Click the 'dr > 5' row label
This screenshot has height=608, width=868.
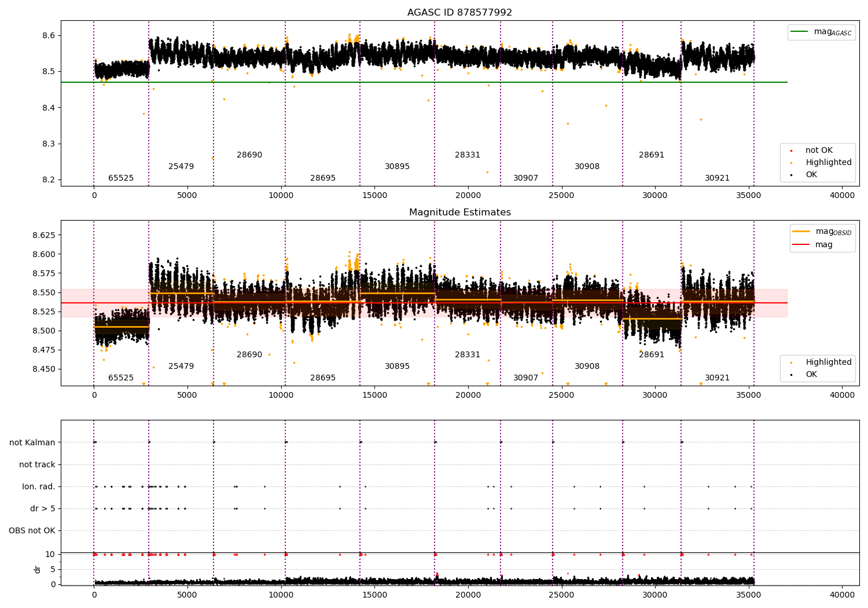[43, 509]
